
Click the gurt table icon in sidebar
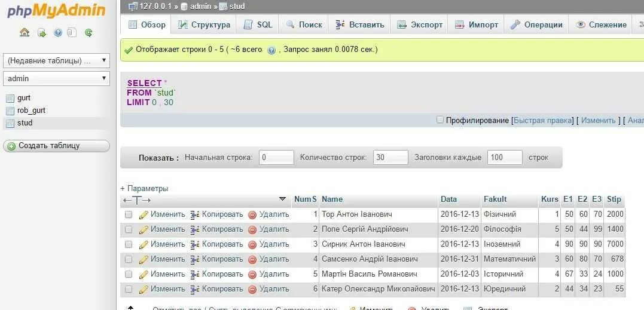coord(10,98)
